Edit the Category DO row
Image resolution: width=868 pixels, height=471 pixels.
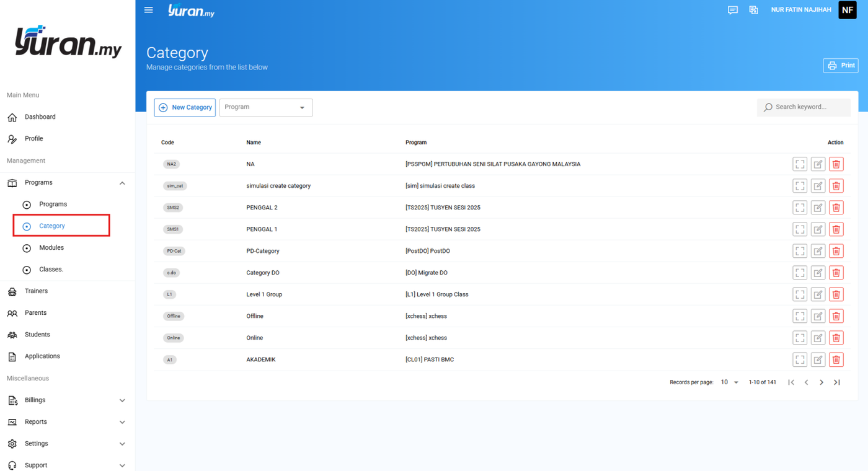818,273
